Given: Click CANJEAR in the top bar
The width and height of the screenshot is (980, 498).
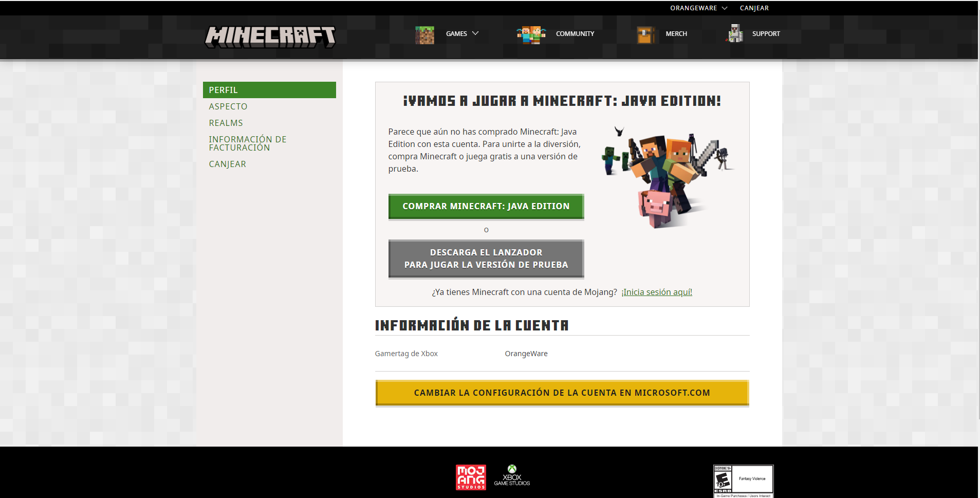Looking at the screenshot, I should (x=754, y=8).
